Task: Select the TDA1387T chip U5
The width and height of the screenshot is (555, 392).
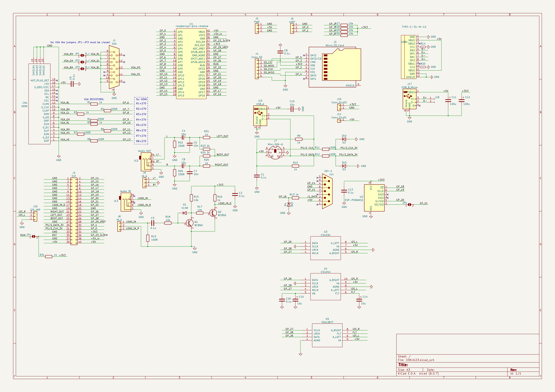Action: click(x=327, y=335)
